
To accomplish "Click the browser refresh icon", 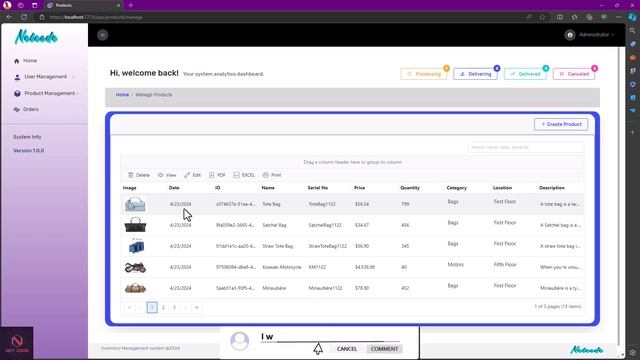I will pyautogui.click(x=24, y=17).
